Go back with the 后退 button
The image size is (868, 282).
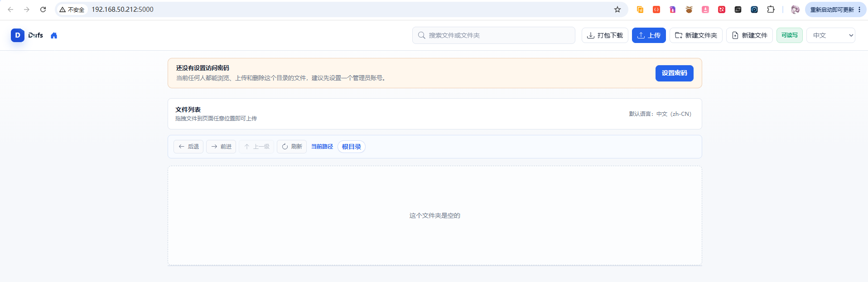tap(188, 147)
